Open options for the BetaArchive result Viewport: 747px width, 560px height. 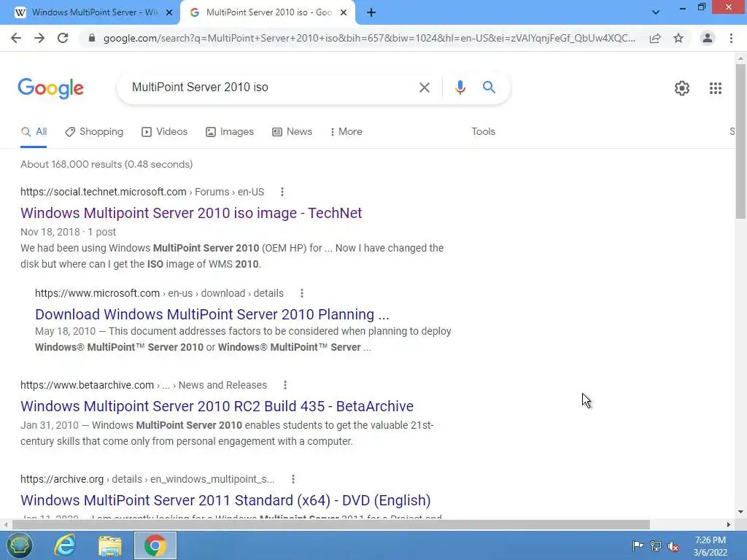click(x=285, y=385)
